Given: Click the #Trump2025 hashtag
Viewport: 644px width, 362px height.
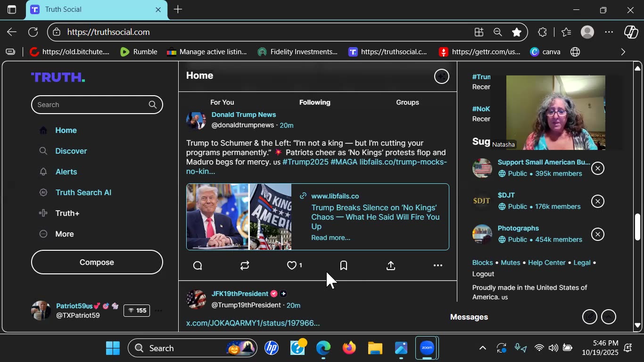Looking at the screenshot, I should (x=305, y=162).
